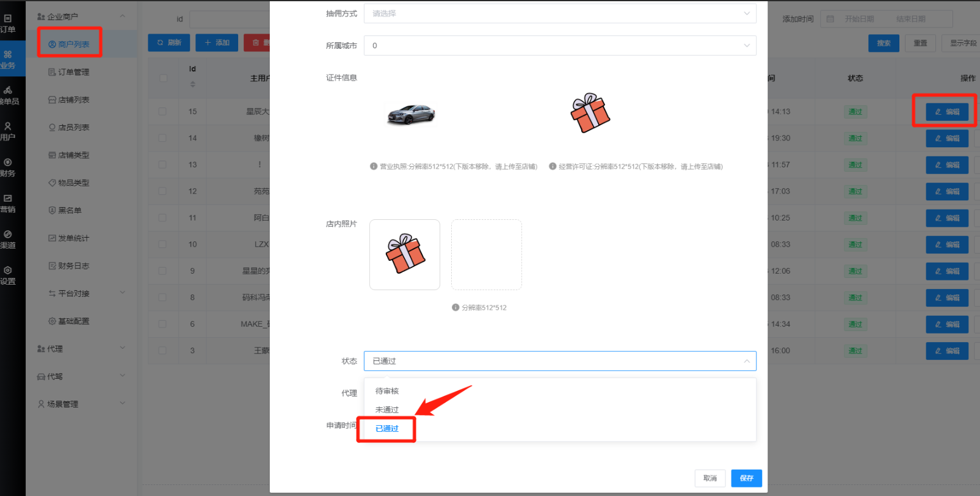Tick the checkbox for row id 10
Screen dimensions: 980x496
point(162,244)
